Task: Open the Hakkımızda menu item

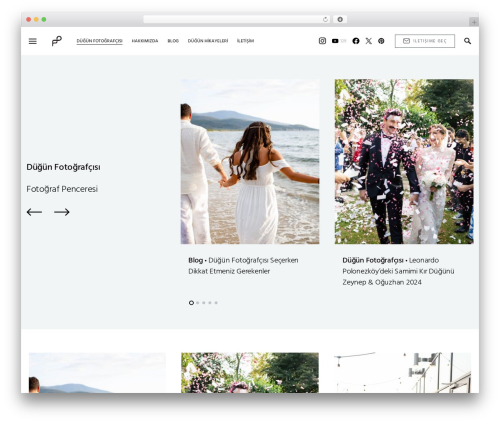Action: point(145,41)
